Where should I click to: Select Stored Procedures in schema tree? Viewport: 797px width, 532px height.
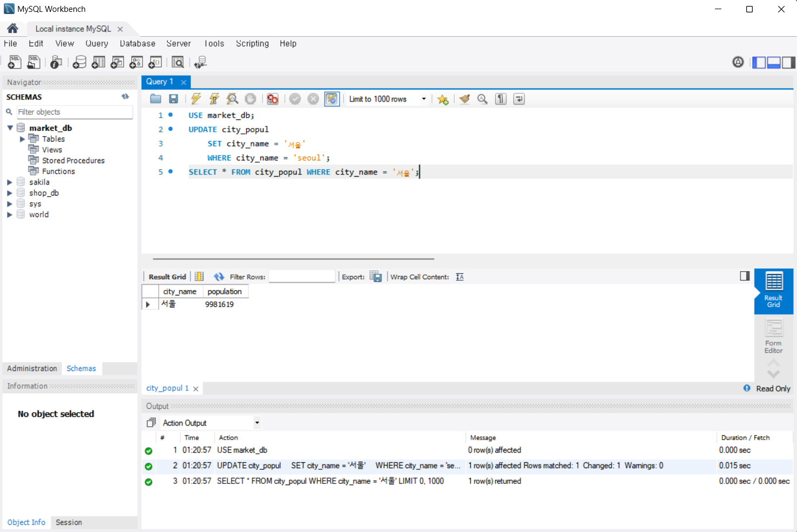(73, 160)
